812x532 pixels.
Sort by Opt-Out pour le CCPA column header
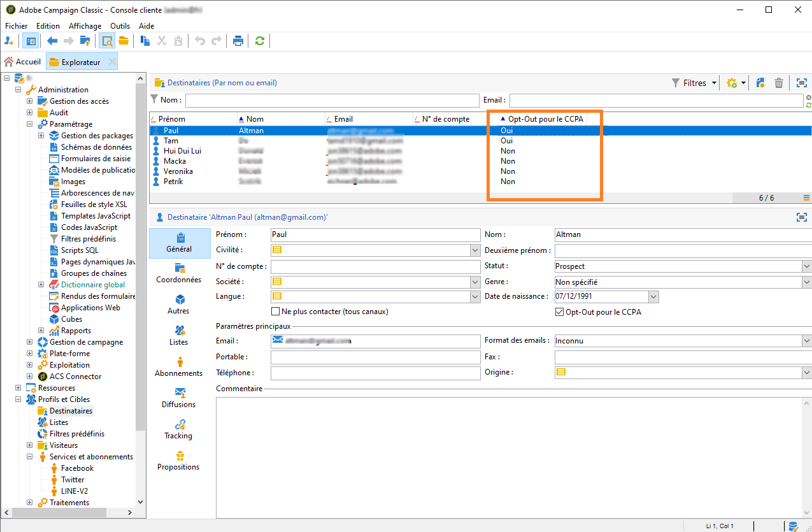click(545, 119)
